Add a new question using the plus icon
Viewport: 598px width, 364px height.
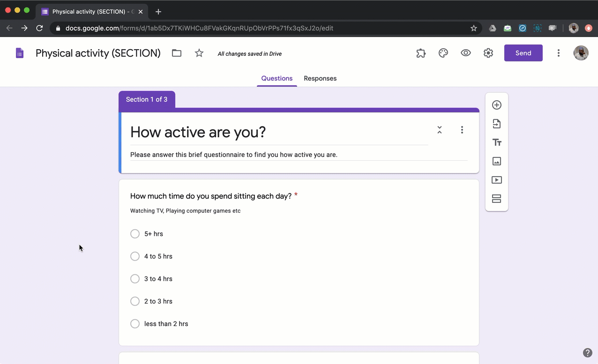[x=497, y=105]
